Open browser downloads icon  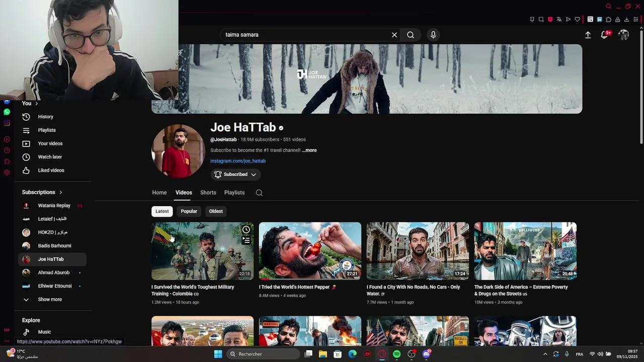[626, 20]
